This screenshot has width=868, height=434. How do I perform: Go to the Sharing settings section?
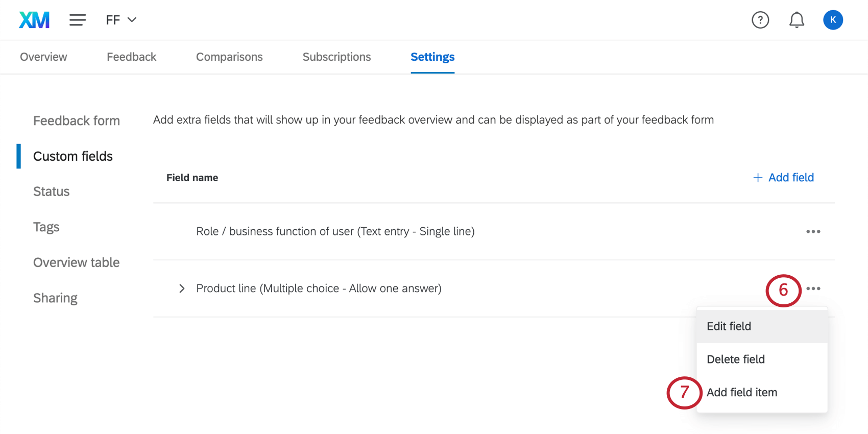pos(55,298)
